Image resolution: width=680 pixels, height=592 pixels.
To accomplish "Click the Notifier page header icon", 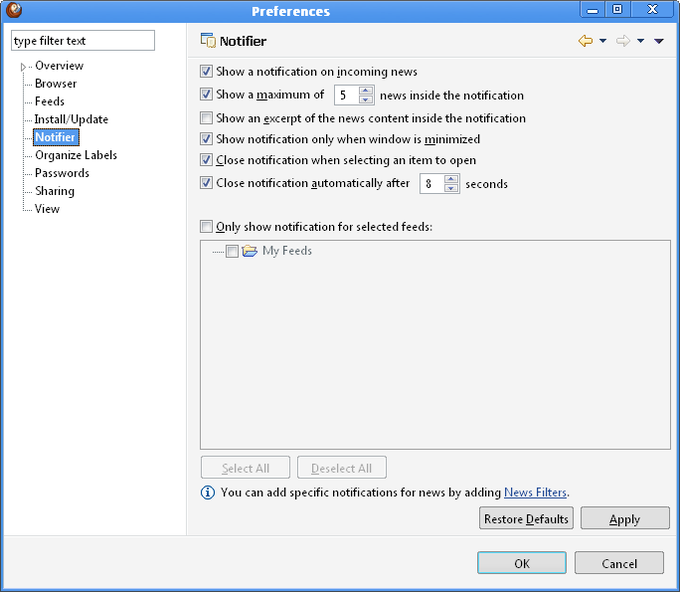I will tap(208, 41).
